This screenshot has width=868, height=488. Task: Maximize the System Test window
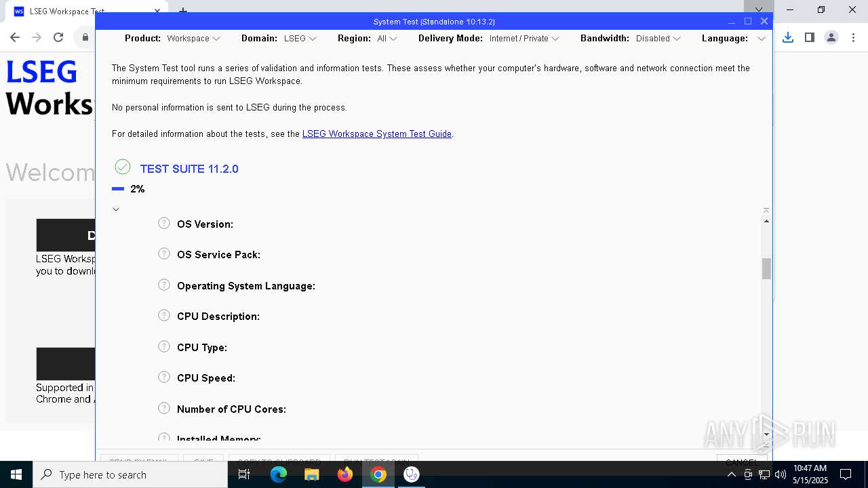748,21
